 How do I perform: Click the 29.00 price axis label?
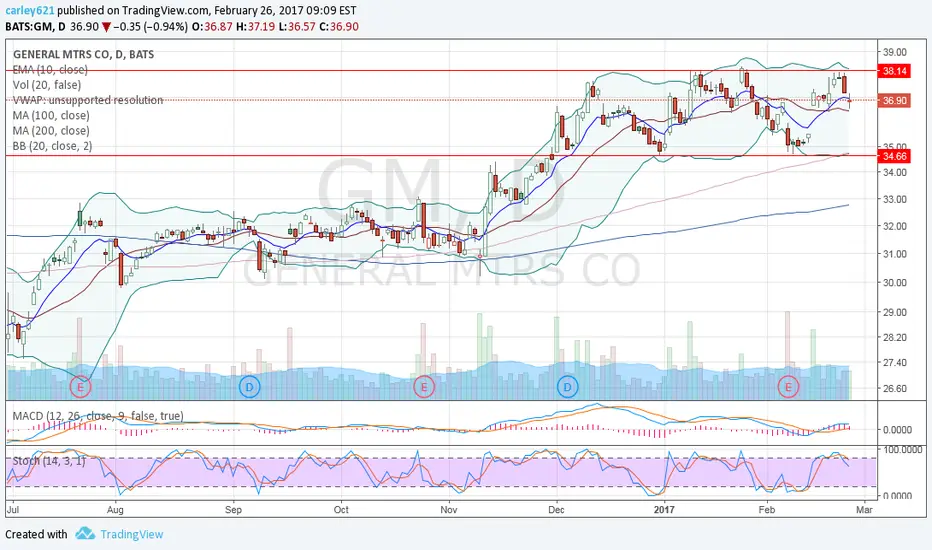tap(895, 312)
